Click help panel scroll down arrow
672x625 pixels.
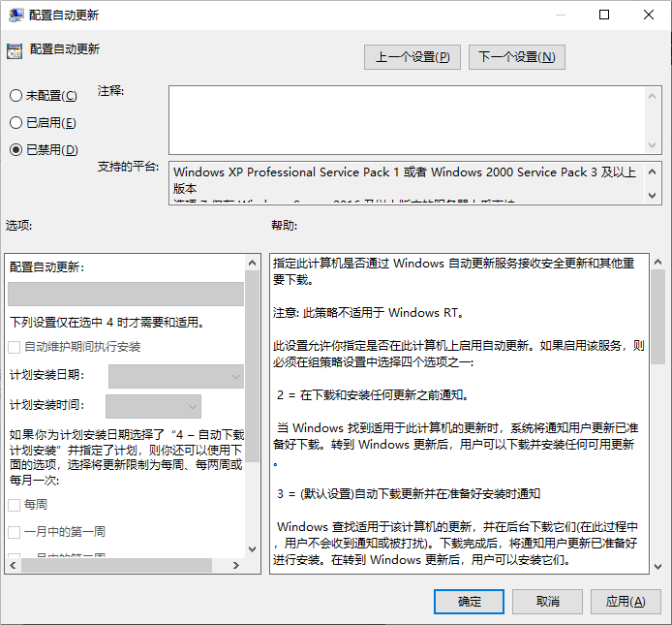click(657, 567)
